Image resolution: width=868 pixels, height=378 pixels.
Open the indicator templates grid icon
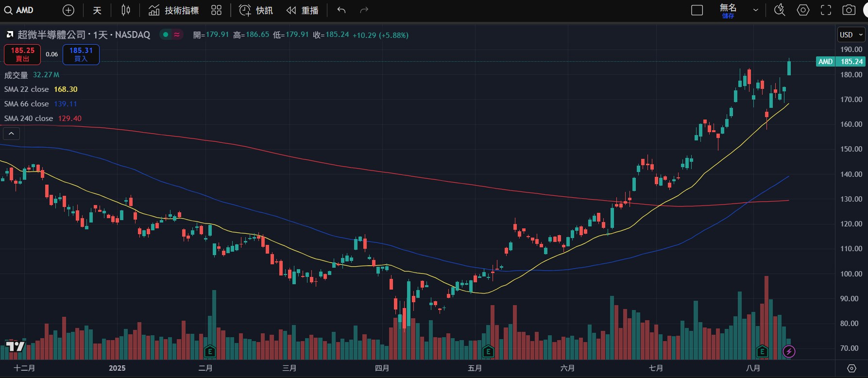pyautogui.click(x=217, y=10)
